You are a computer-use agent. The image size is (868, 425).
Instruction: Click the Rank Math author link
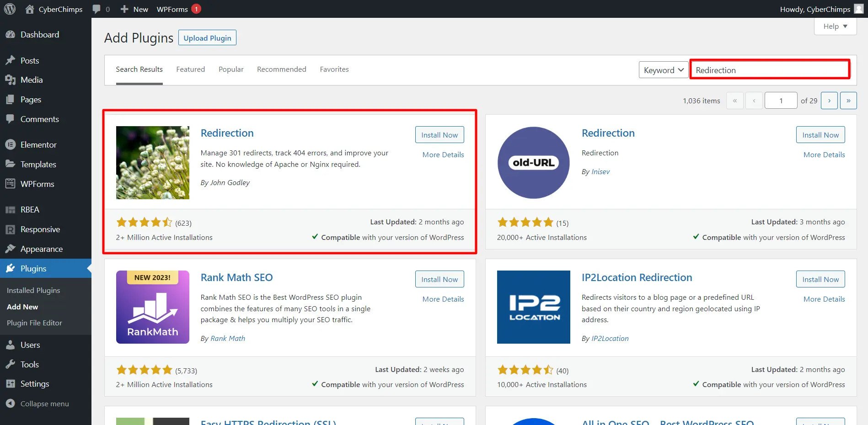pyautogui.click(x=228, y=339)
